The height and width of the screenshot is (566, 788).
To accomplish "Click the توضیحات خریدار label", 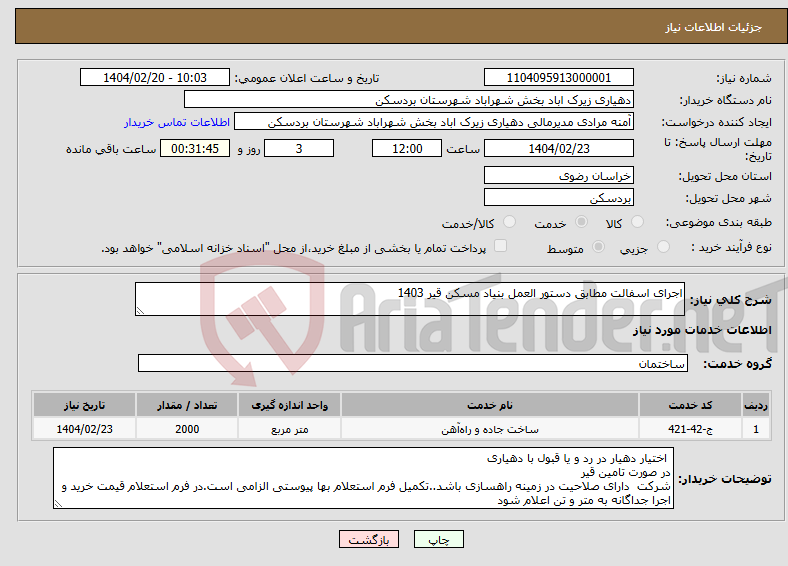I will coord(725,479).
